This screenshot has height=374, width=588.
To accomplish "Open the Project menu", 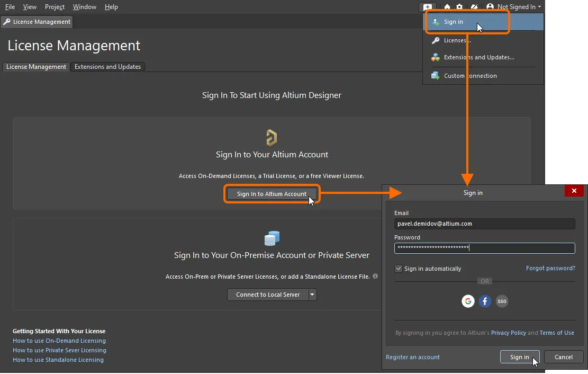I will [55, 7].
